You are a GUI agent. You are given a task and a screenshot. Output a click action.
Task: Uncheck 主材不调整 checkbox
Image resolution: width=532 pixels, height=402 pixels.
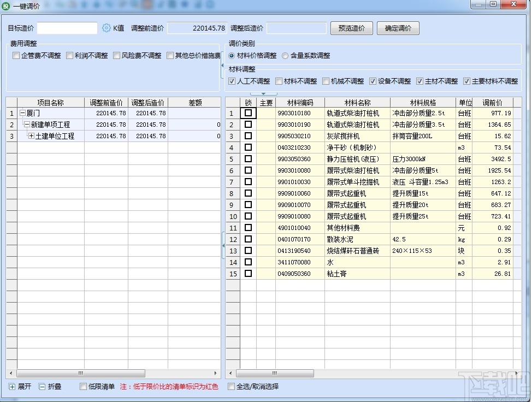point(419,81)
